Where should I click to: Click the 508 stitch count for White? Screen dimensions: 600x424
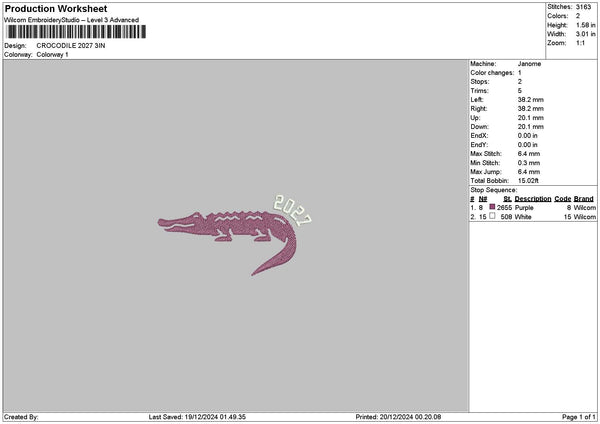(506, 217)
